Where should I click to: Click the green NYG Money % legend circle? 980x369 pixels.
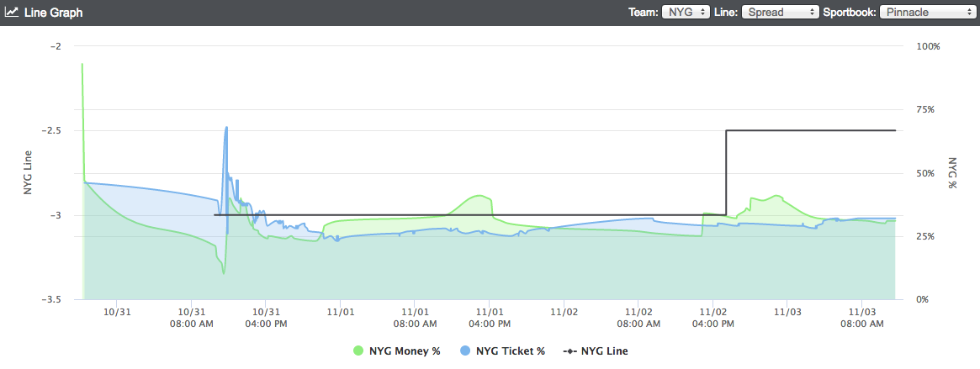358,351
